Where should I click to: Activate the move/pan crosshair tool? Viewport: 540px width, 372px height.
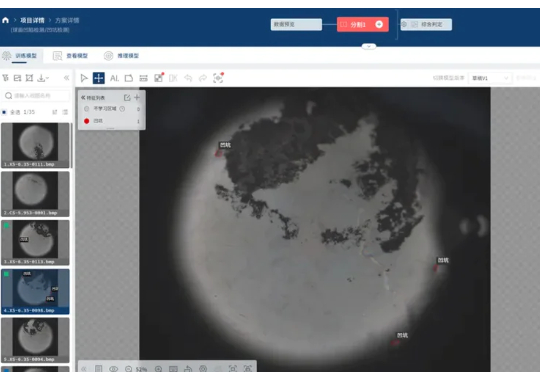pyautogui.click(x=98, y=78)
